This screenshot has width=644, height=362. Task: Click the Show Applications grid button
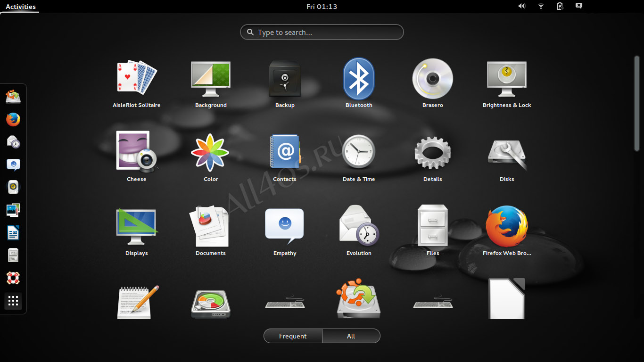pos(13,301)
